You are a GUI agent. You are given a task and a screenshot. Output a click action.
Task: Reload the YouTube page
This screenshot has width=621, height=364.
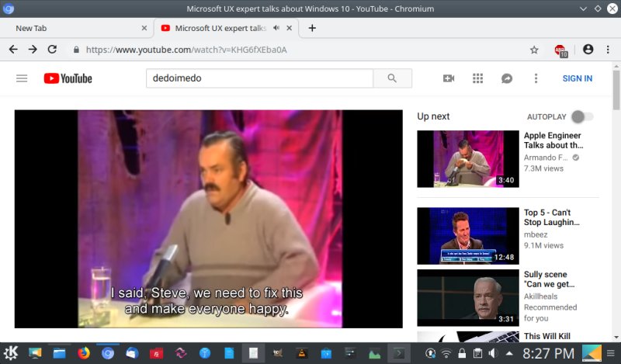pyautogui.click(x=52, y=50)
